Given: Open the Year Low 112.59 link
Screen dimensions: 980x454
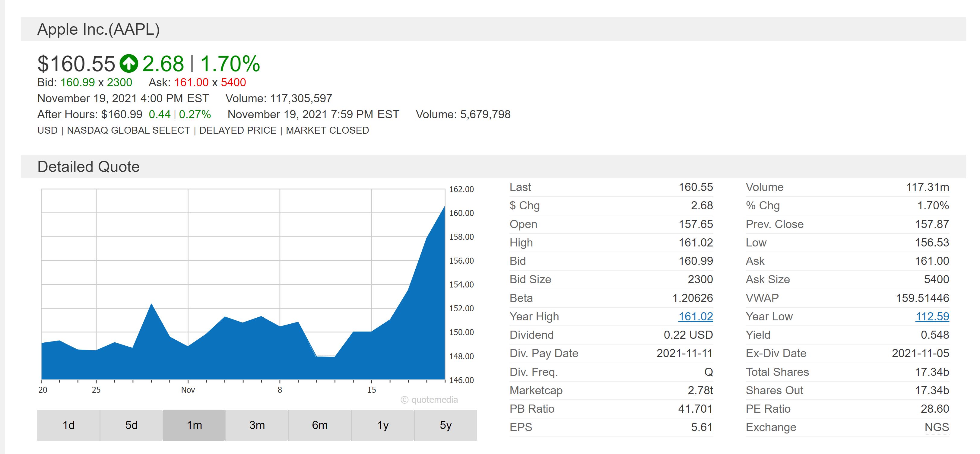Looking at the screenshot, I should click(x=932, y=317).
